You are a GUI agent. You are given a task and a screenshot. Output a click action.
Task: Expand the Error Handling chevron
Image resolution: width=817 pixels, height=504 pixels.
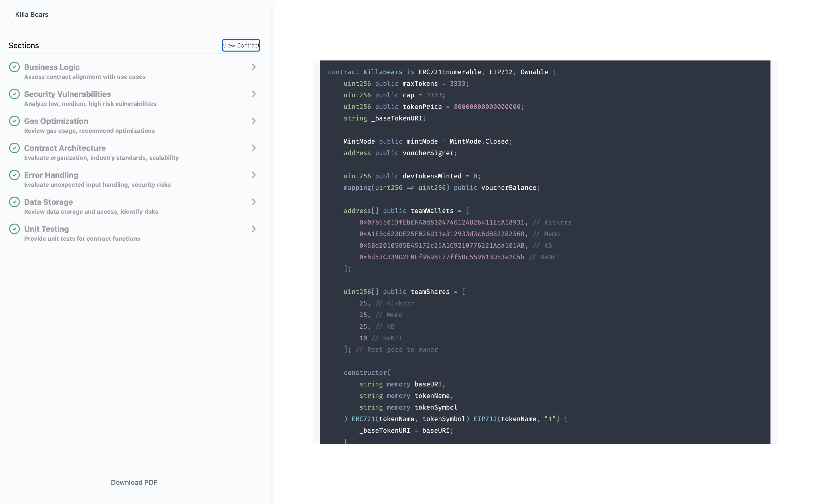click(254, 175)
